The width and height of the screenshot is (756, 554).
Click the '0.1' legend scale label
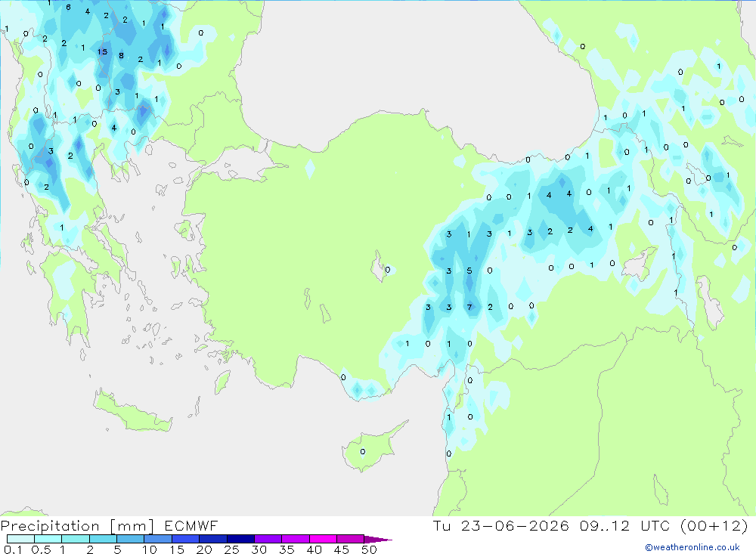click(13, 549)
